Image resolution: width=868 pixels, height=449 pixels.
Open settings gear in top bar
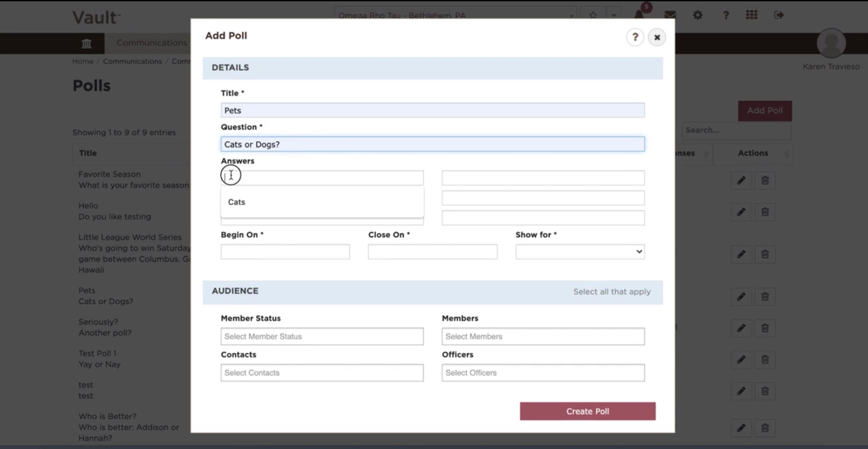pos(697,15)
